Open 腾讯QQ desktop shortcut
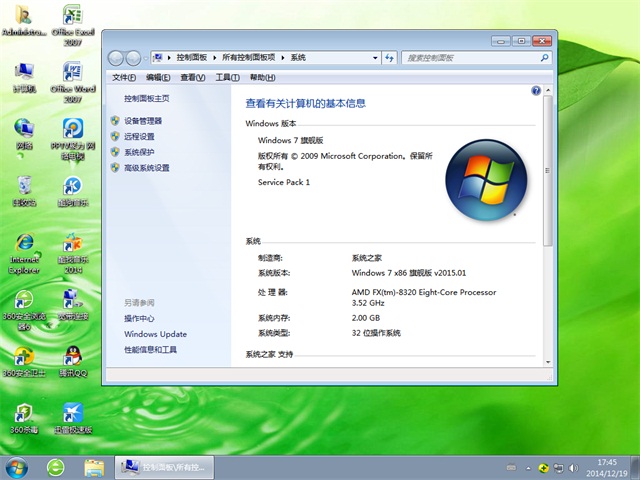 (73, 362)
